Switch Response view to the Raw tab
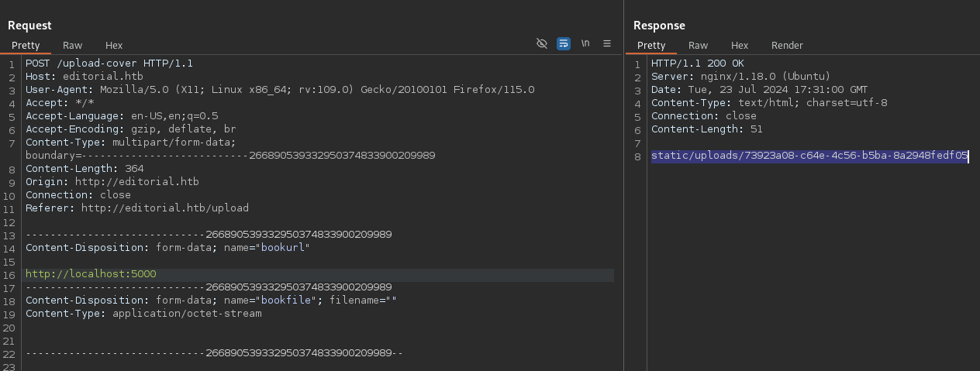This screenshot has width=980, height=371. pyautogui.click(x=698, y=46)
